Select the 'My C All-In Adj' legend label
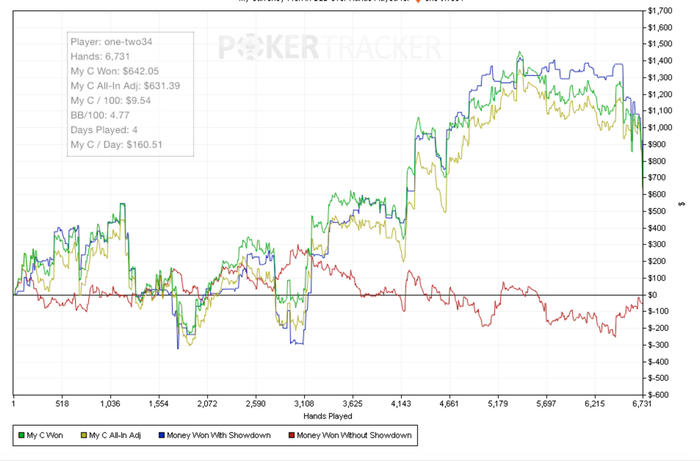The height and width of the screenshot is (461, 700). pyautogui.click(x=115, y=435)
